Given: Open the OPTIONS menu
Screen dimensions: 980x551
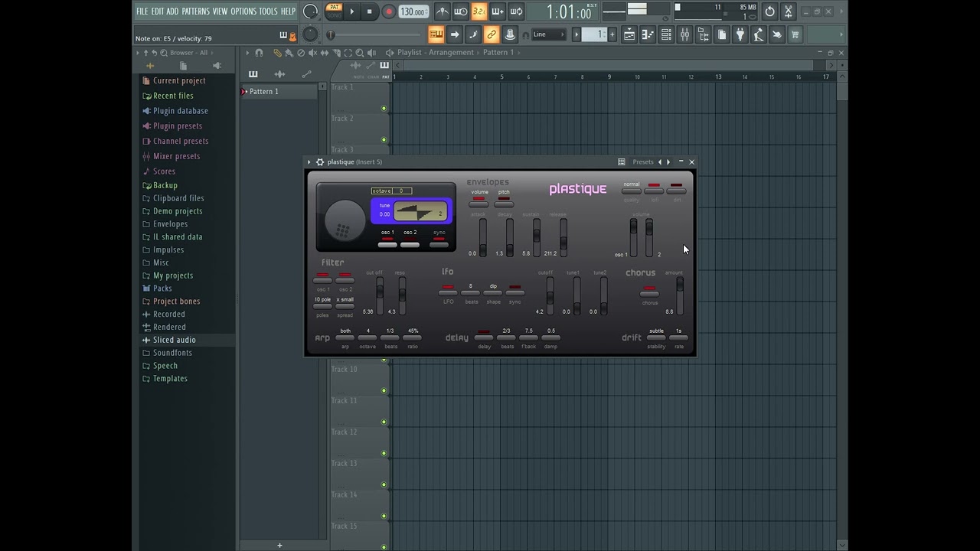Looking at the screenshot, I should [243, 11].
